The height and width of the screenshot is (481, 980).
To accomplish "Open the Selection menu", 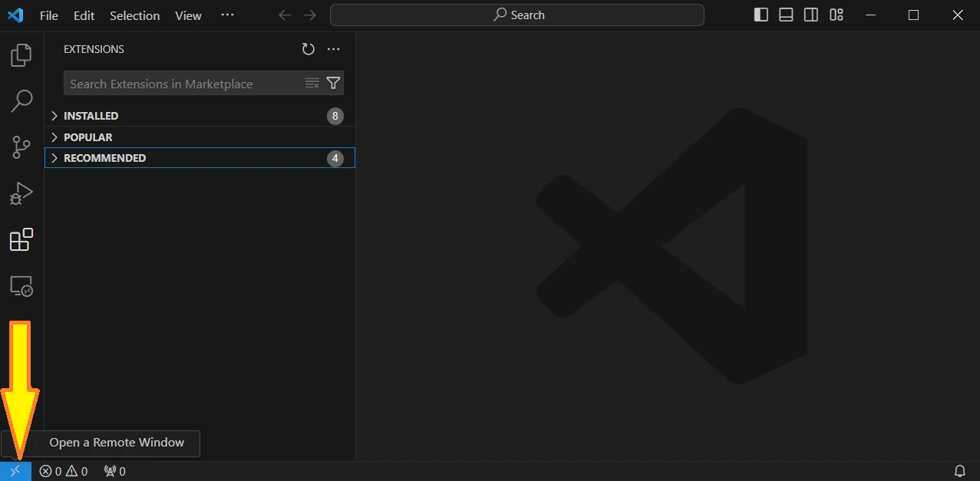I will [134, 15].
